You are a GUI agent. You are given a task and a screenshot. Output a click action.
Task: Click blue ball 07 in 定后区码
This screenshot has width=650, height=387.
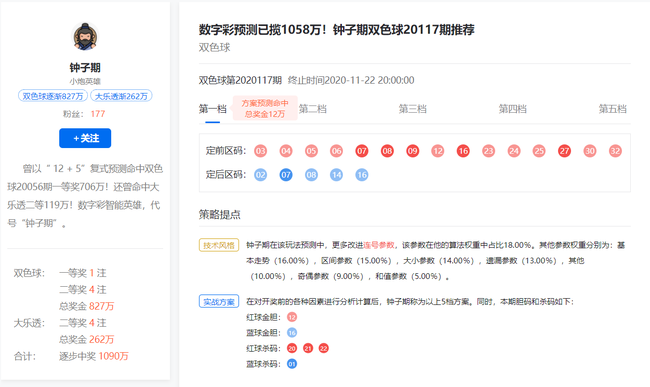coord(286,175)
